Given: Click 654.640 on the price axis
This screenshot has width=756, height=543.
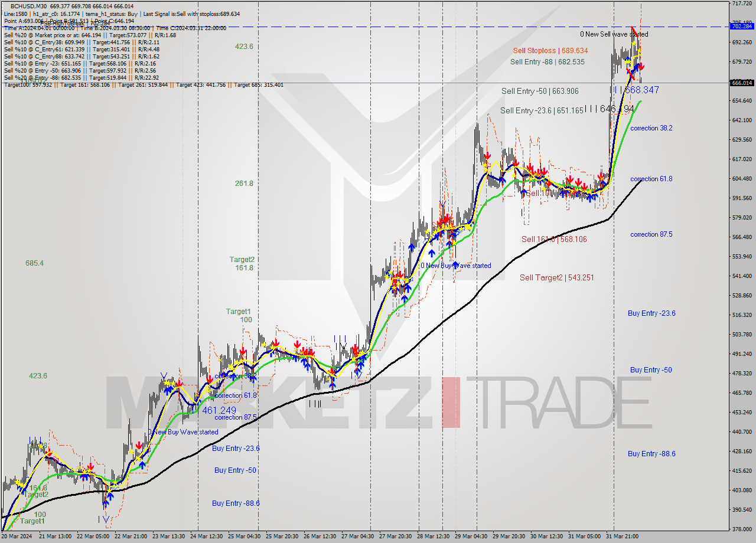Looking at the screenshot, I should pos(742,101).
